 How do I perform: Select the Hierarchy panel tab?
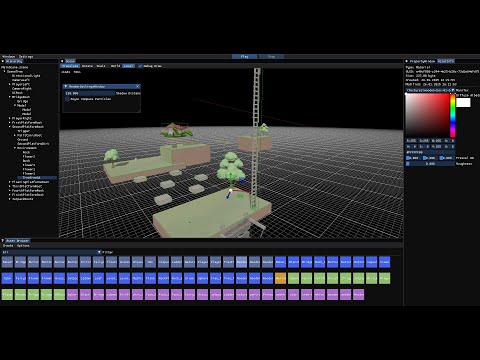(14, 61)
